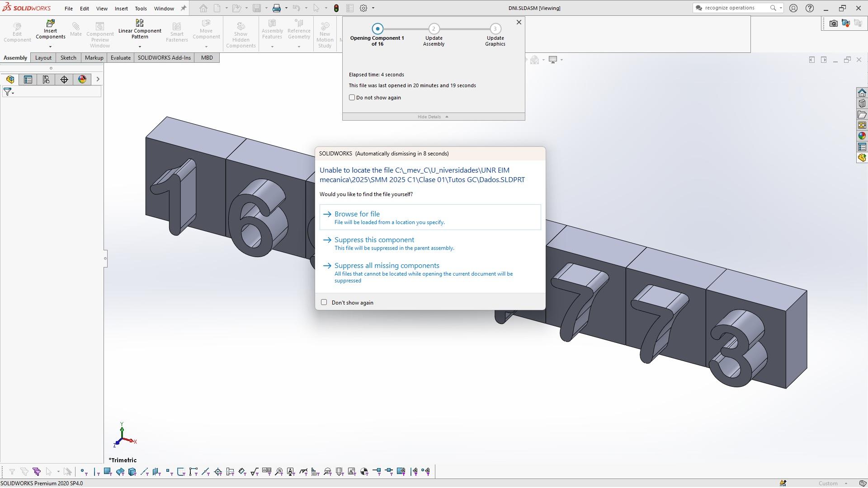This screenshot has height=488, width=868.
Task: Switch to the Sketch tab
Action: tap(68, 58)
